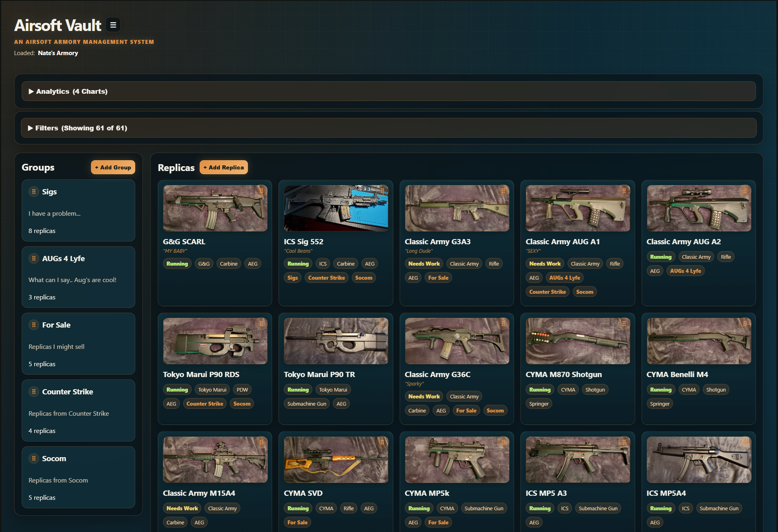Click drag handle on Classic Army G36C card
The width and height of the screenshot is (778, 532).
coord(503,324)
